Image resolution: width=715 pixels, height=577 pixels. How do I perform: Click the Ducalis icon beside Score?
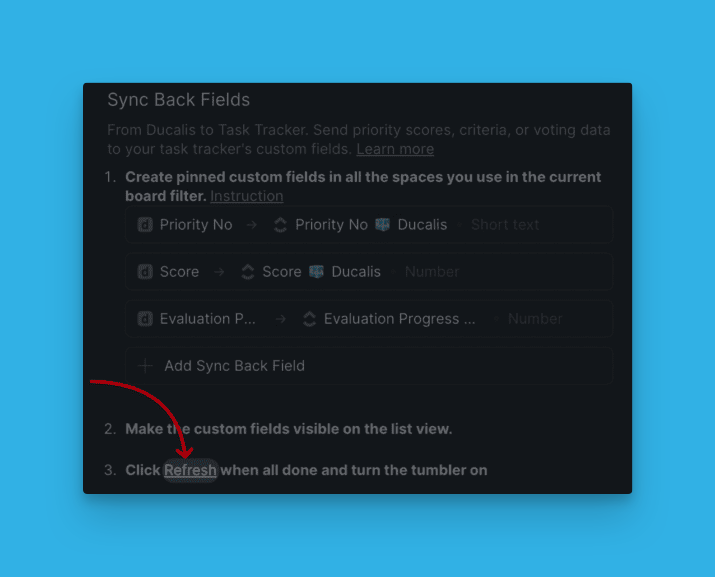click(145, 272)
